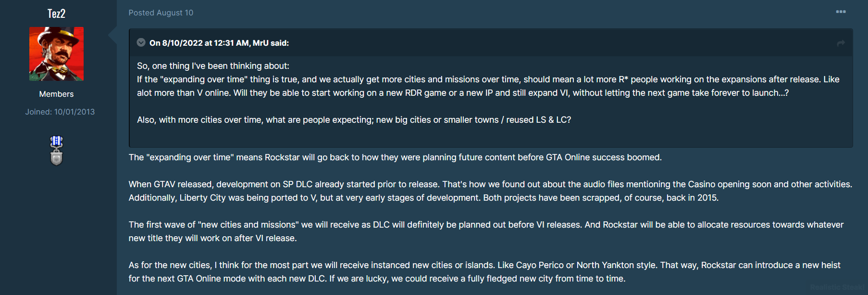The height and width of the screenshot is (295, 868).
Task: Click the blue ribbon atop the medal
Action: pyautogui.click(x=56, y=141)
